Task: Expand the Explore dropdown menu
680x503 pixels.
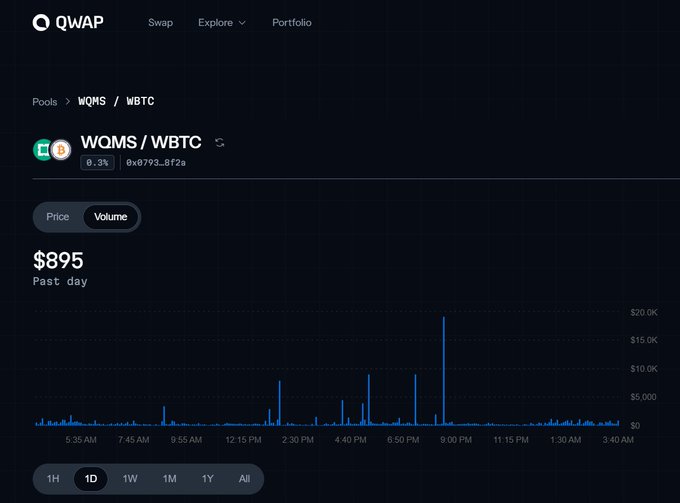Action: pos(222,23)
